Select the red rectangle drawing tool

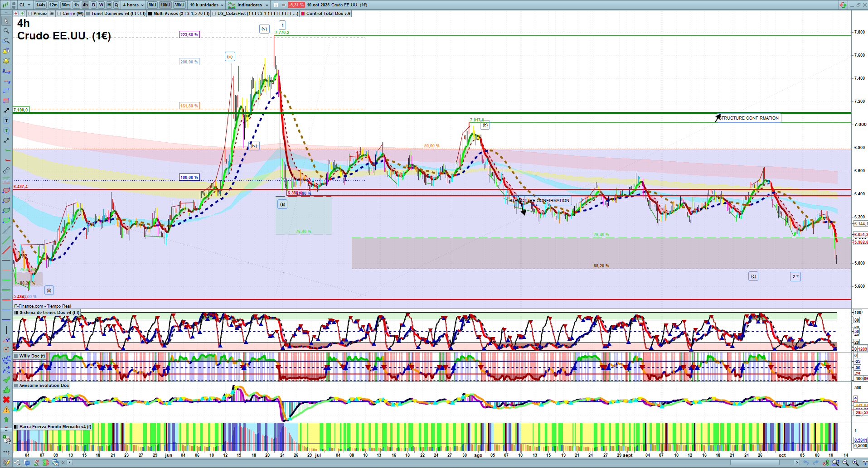[x=6, y=101]
